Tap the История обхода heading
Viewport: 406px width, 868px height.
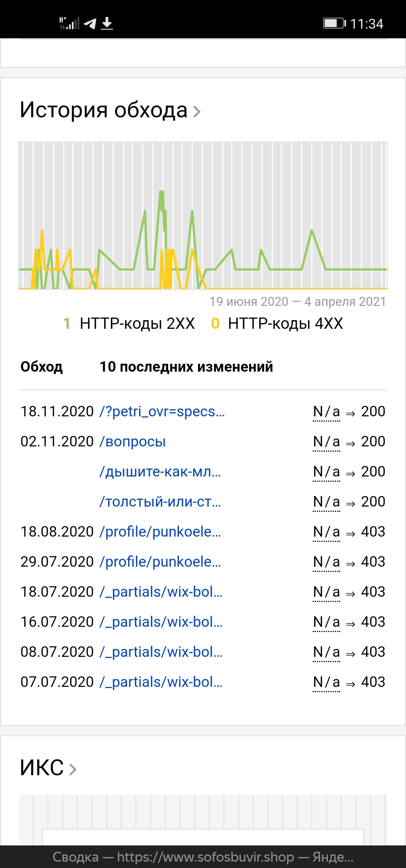[x=104, y=110]
